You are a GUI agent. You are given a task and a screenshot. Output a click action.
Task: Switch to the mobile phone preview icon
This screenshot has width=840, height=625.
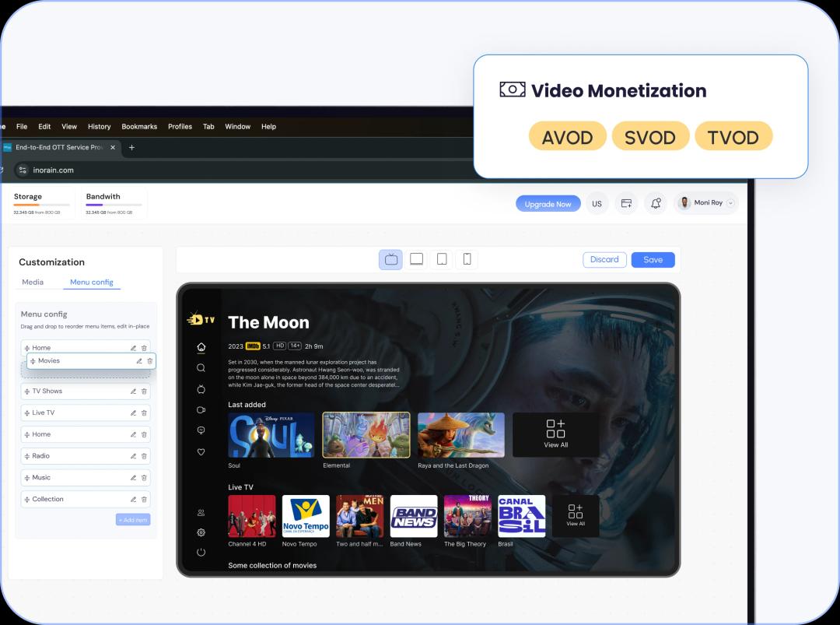tap(467, 259)
